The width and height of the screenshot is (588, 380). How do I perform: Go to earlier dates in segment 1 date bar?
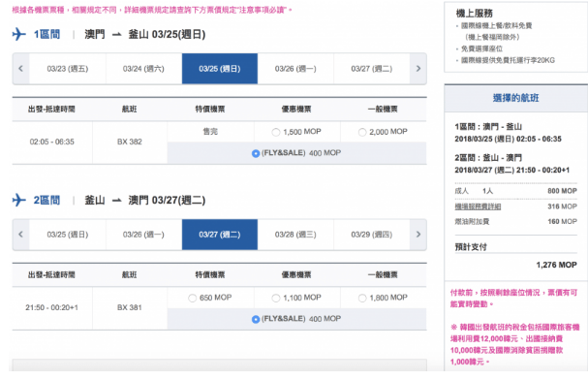click(21, 69)
